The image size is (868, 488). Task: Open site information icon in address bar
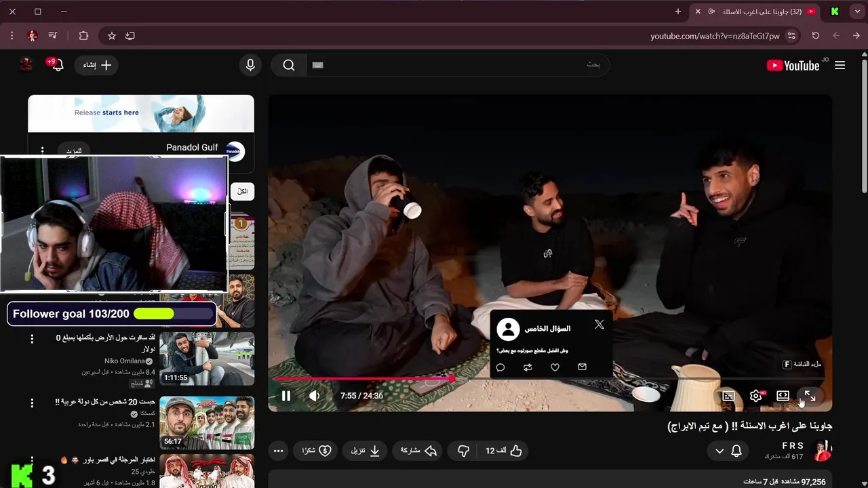(793, 36)
